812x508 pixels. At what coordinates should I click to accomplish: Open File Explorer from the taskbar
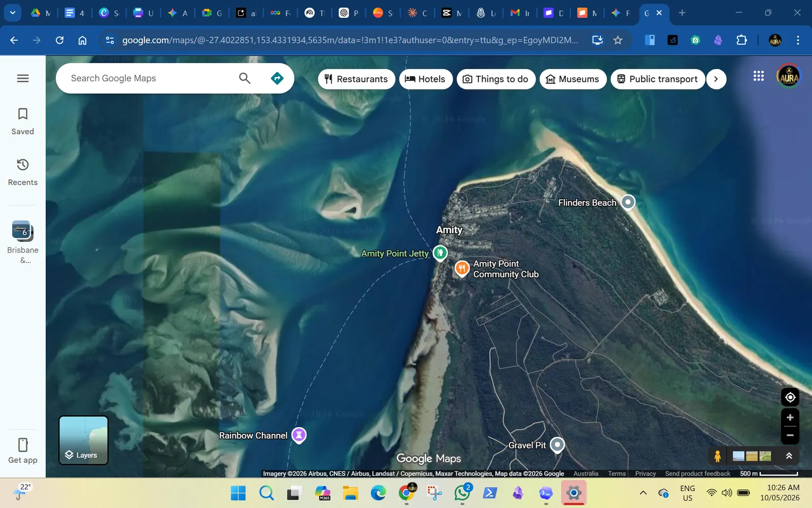click(x=350, y=493)
